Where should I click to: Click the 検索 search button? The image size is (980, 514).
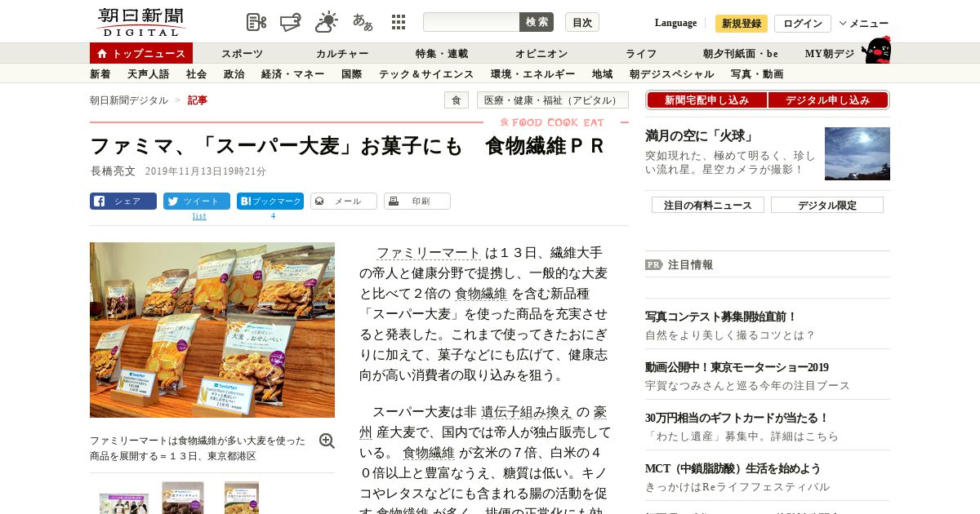click(537, 22)
